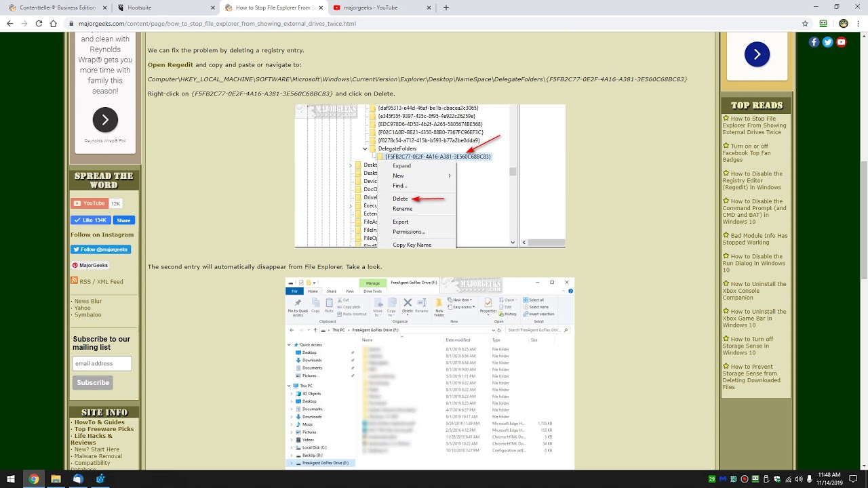
Task: Open the Open Regedit link
Action: [x=170, y=65]
